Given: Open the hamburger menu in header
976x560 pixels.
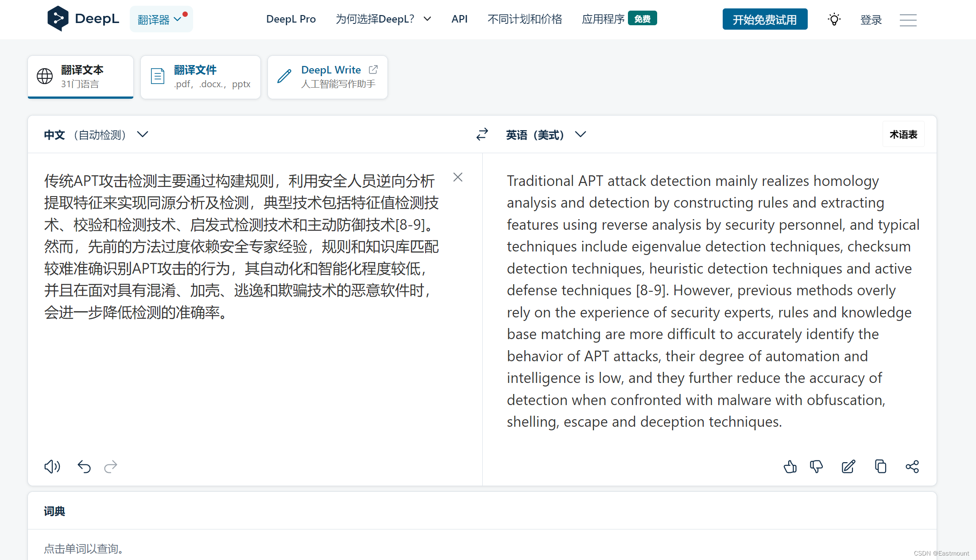Looking at the screenshot, I should coord(908,20).
